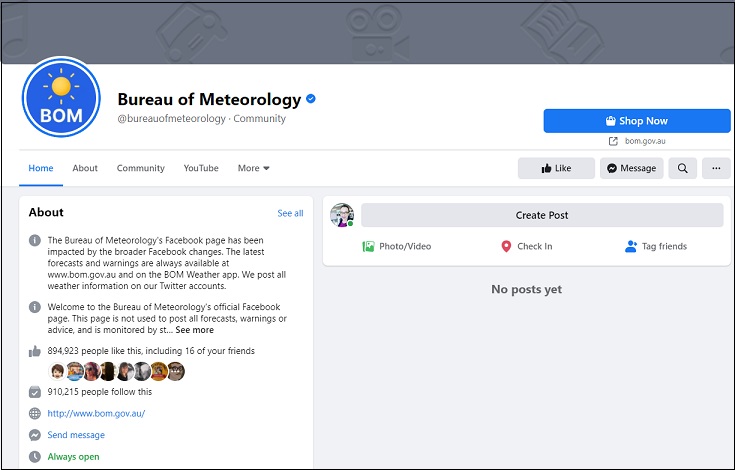Expand the More dropdown in page navigation
Screen dimensions: 735x470
click(254, 168)
